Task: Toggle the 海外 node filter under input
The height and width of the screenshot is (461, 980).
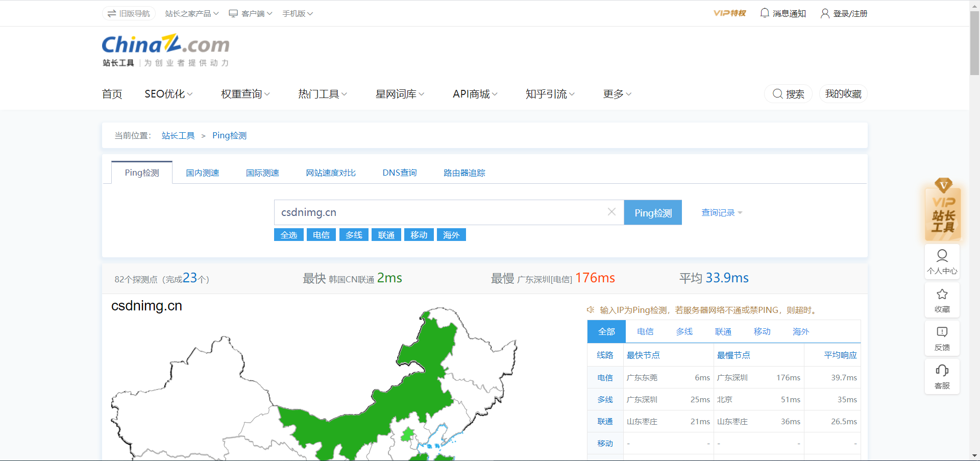Action: 451,235
